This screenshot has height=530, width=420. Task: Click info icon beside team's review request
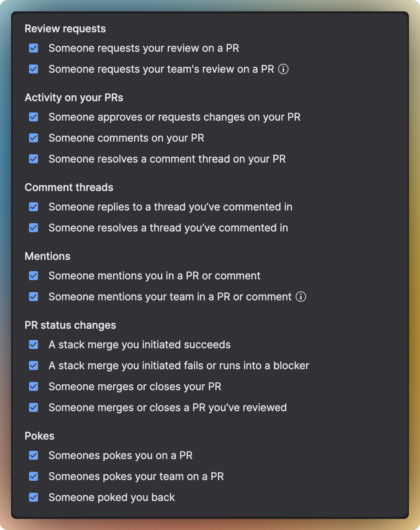coord(283,69)
